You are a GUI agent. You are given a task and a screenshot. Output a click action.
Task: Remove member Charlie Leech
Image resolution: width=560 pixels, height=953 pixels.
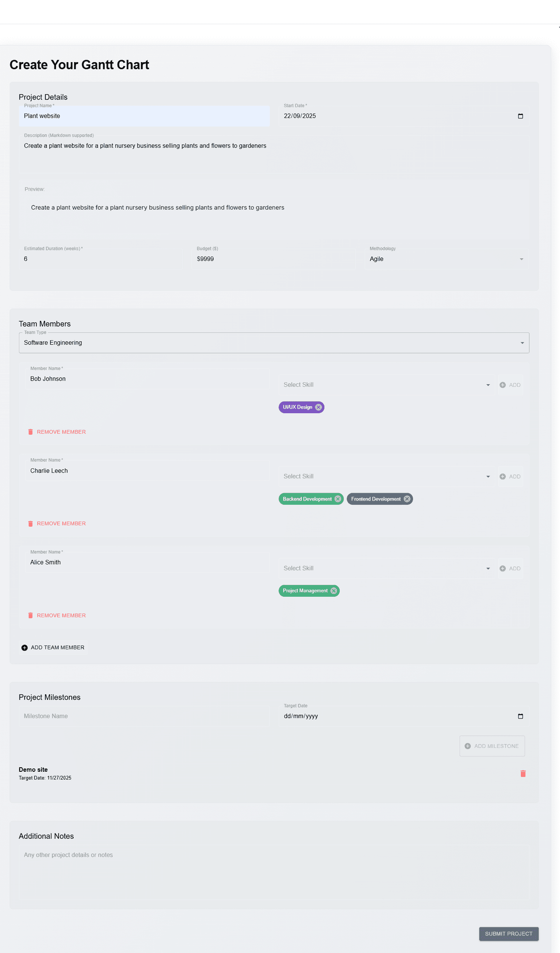[57, 524]
